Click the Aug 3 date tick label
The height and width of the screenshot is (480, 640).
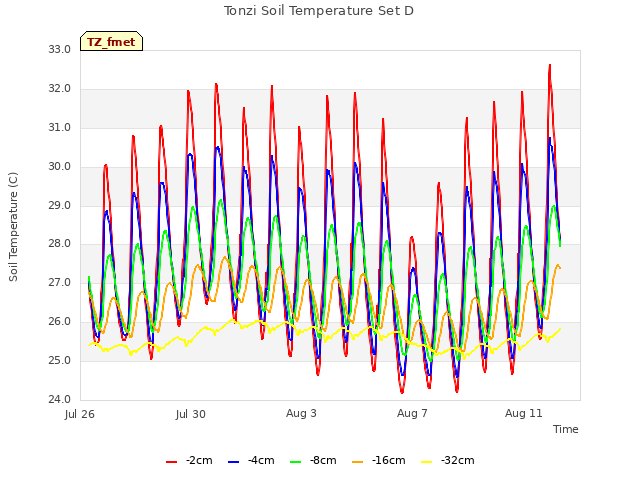click(301, 413)
